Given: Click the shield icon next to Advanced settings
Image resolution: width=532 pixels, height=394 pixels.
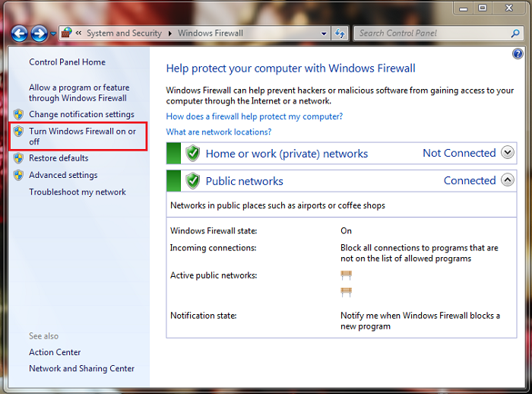Looking at the screenshot, I should tap(18, 175).
